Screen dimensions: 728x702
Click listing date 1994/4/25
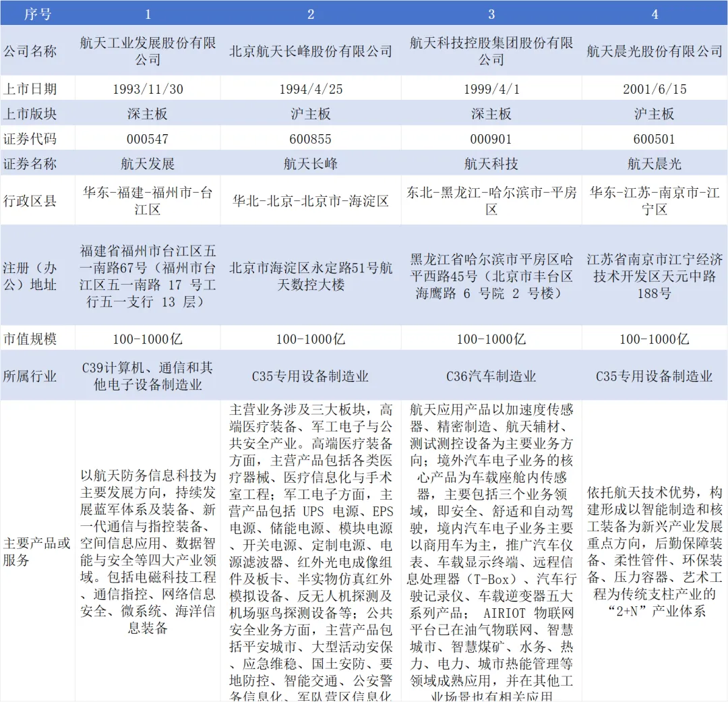click(311, 89)
